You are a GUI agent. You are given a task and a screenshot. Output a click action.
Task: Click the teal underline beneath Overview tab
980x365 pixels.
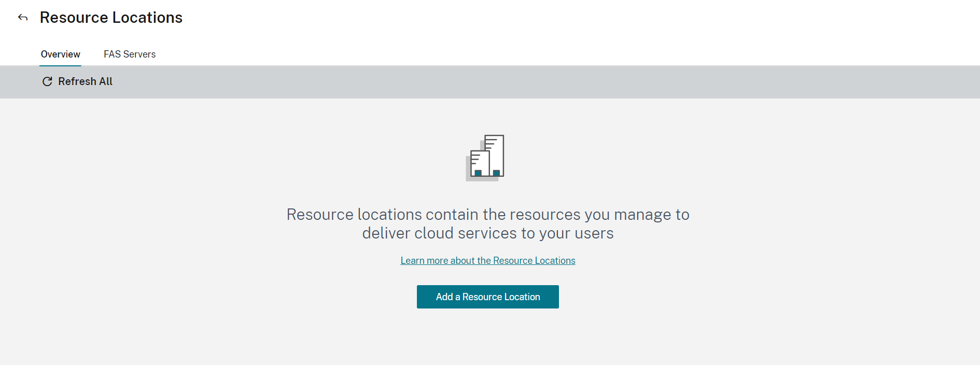click(x=61, y=65)
